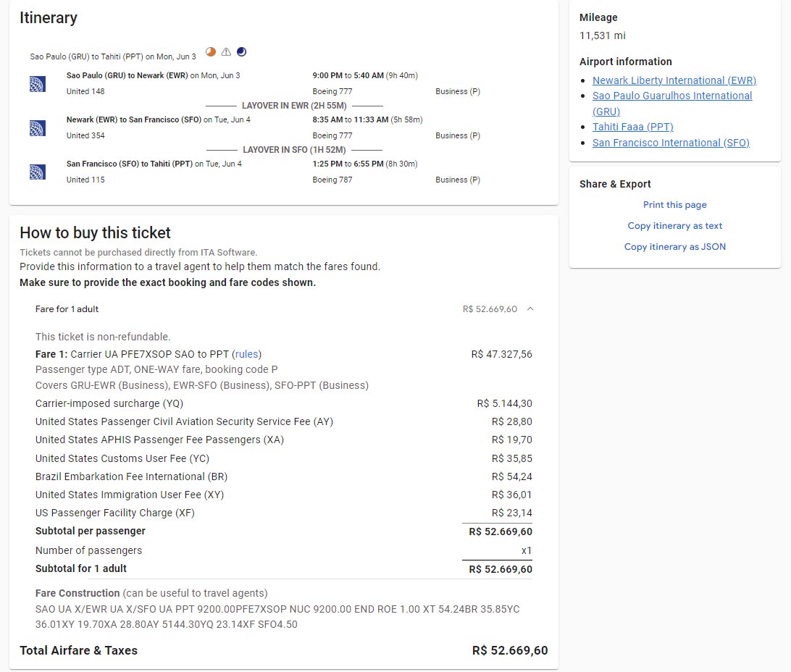Click the 9:00 PM to 5:40 AM times
The height and width of the screenshot is (672, 791).
tap(348, 75)
